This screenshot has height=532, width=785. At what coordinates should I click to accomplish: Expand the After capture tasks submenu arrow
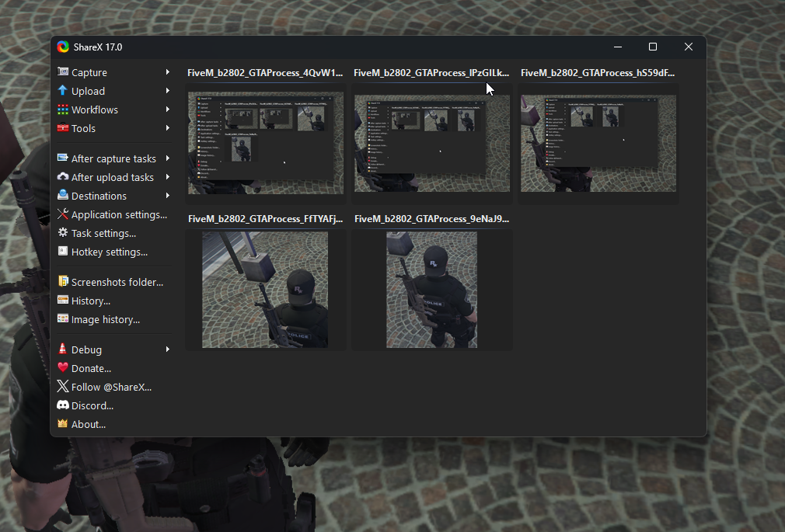coord(168,158)
